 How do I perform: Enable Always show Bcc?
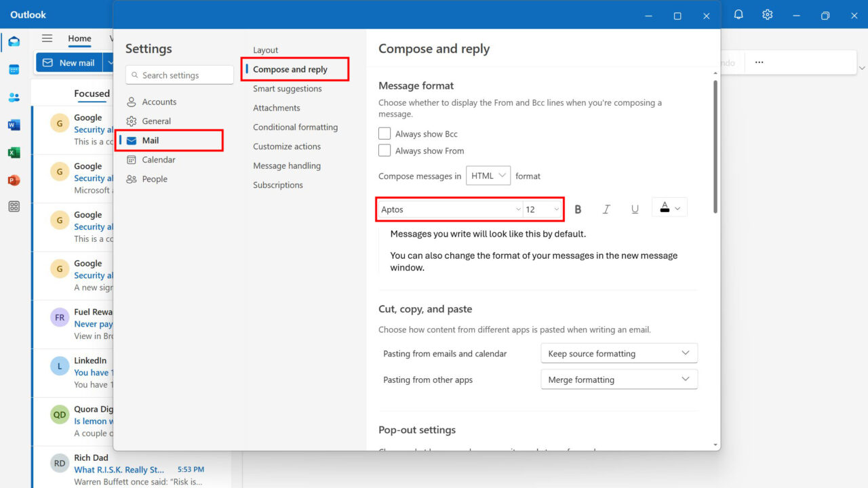(x=384, y=133)
